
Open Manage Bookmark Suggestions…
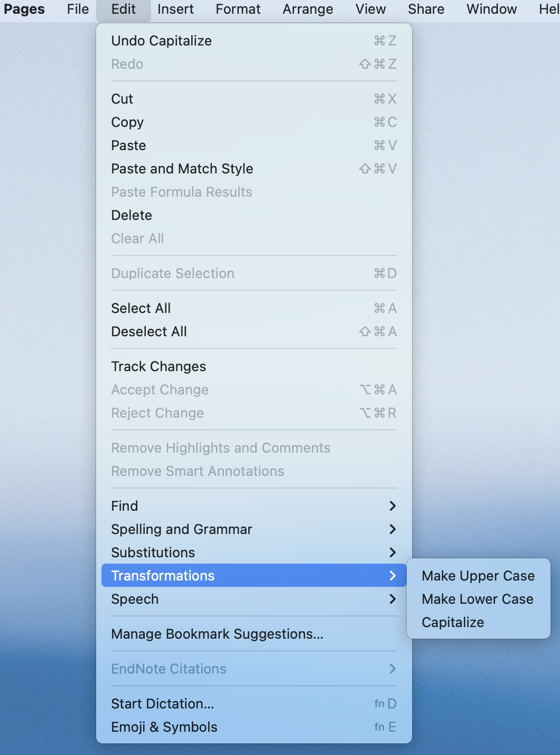217,634
